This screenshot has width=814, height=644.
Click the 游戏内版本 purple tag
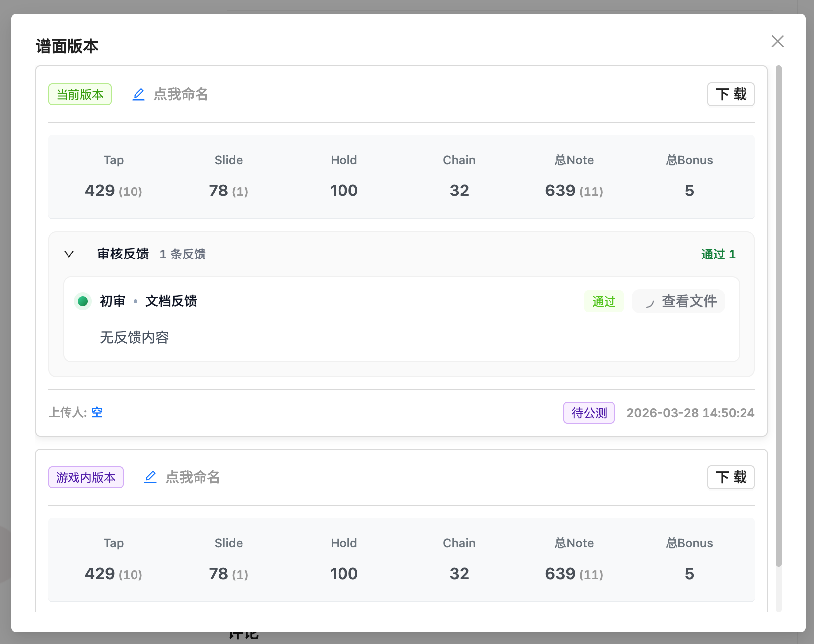click(x=85, y=477)
